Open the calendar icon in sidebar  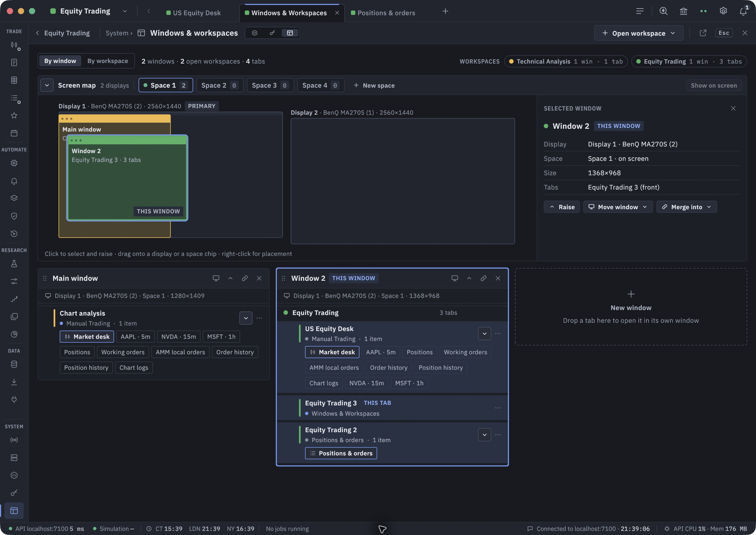pos(14,133)
